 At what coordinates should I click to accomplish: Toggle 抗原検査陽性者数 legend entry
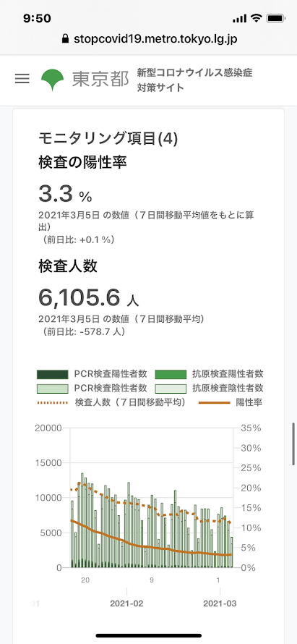(210, 374)
